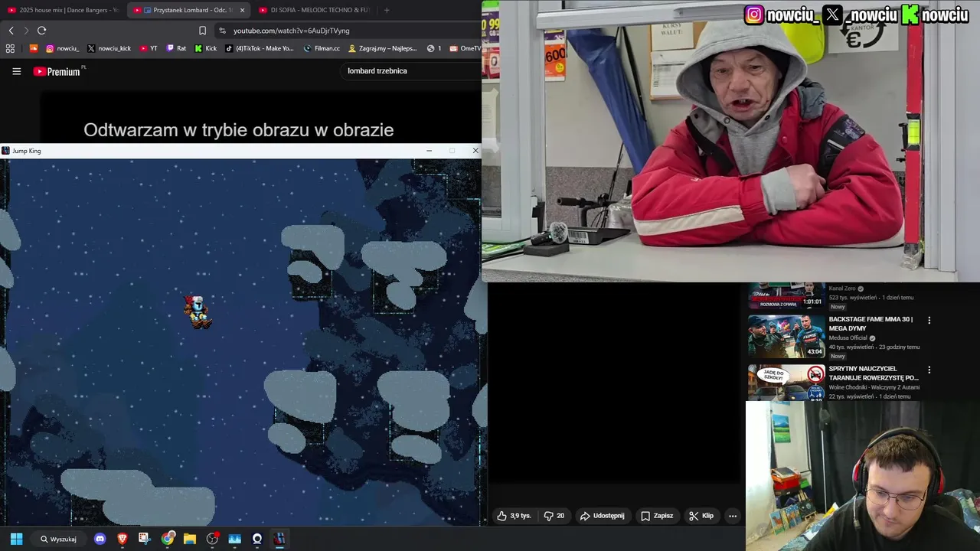Open the Jump King taskbar icon
This screenshot has width=980, height=551.
pos(279,539)
